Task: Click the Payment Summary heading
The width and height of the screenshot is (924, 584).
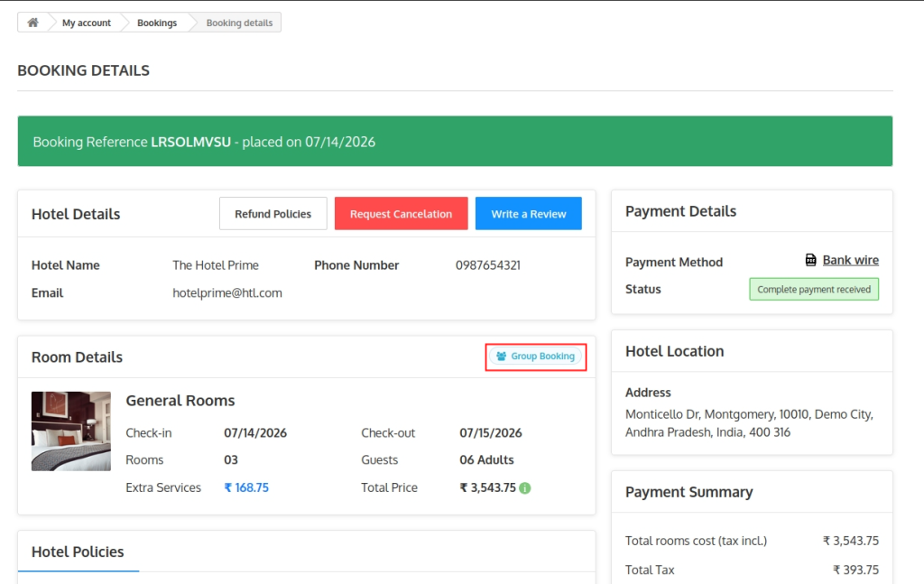Action: tap(688, 492)
